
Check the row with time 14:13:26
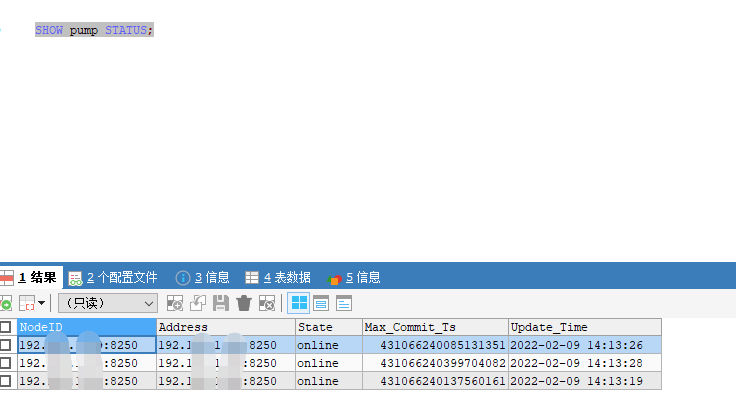tap(6, 345)
